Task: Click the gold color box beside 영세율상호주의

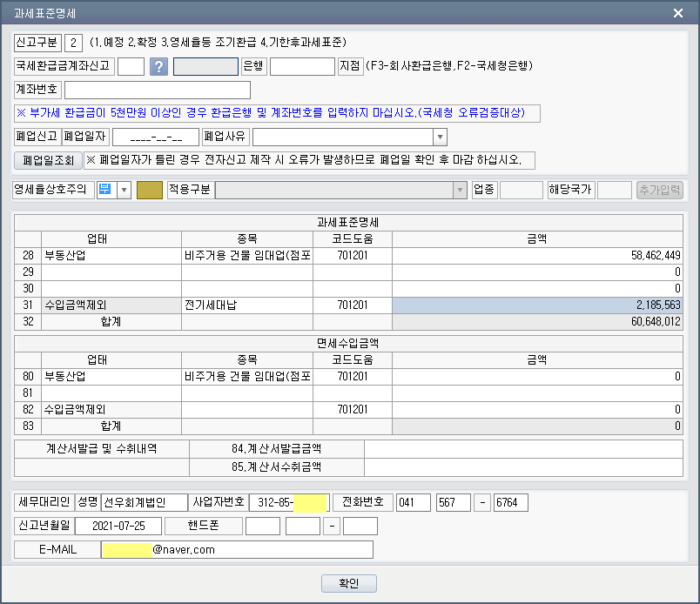Action: (150, 191)
